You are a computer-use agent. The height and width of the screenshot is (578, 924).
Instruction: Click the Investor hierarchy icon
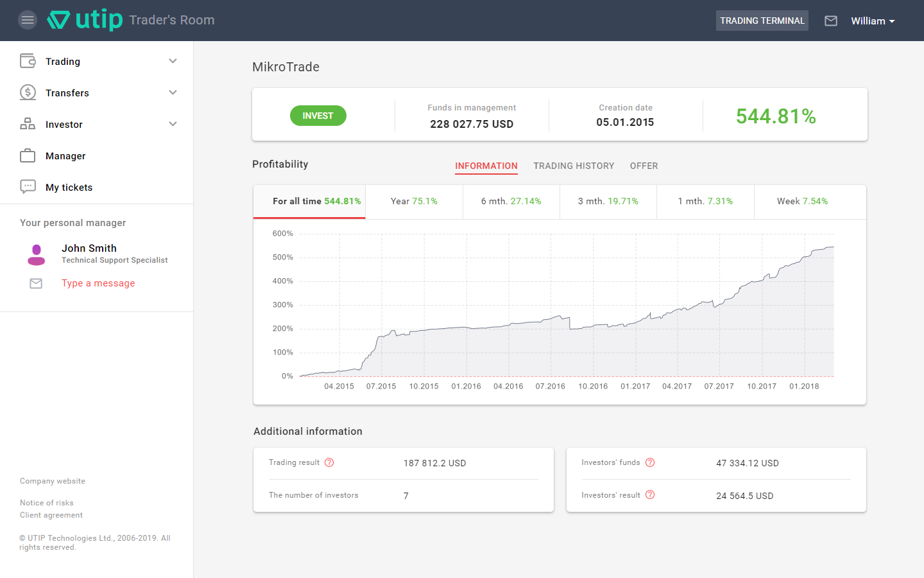coord(28,124)
